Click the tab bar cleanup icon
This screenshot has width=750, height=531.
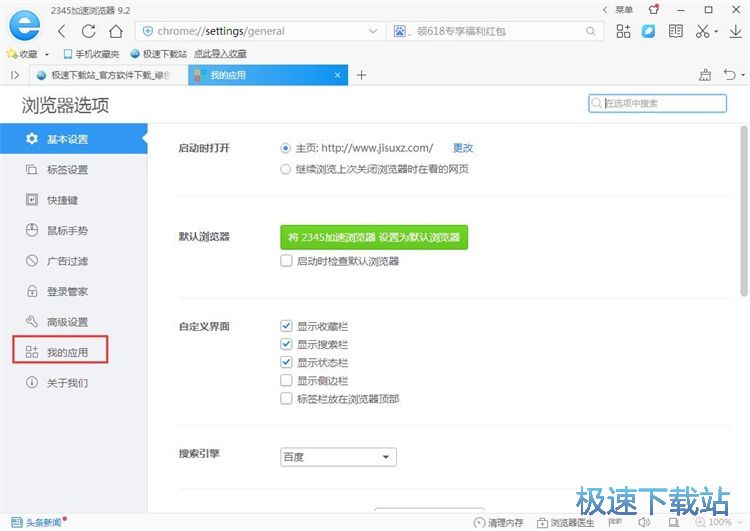[x=705, y=75]
